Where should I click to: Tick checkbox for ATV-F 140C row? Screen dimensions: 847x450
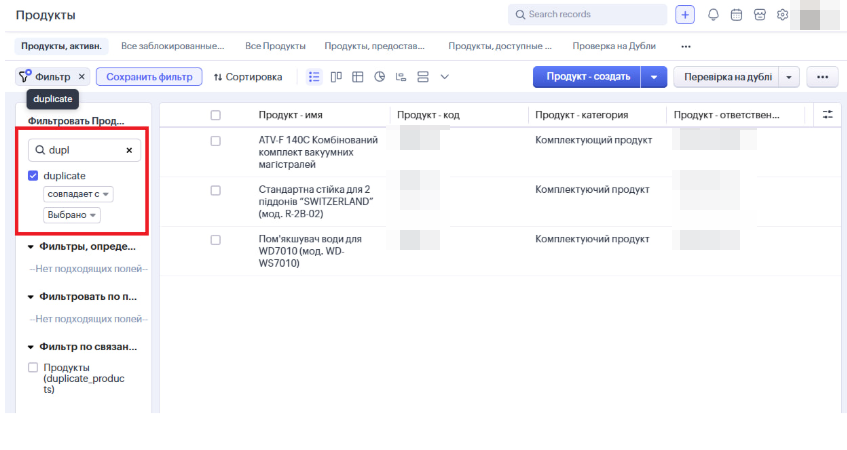[216, 141]
